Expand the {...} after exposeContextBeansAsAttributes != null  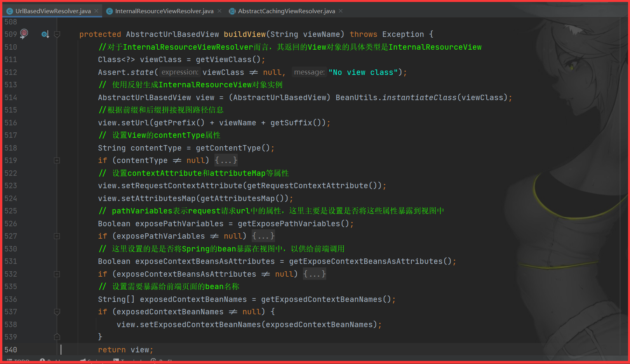315,274
